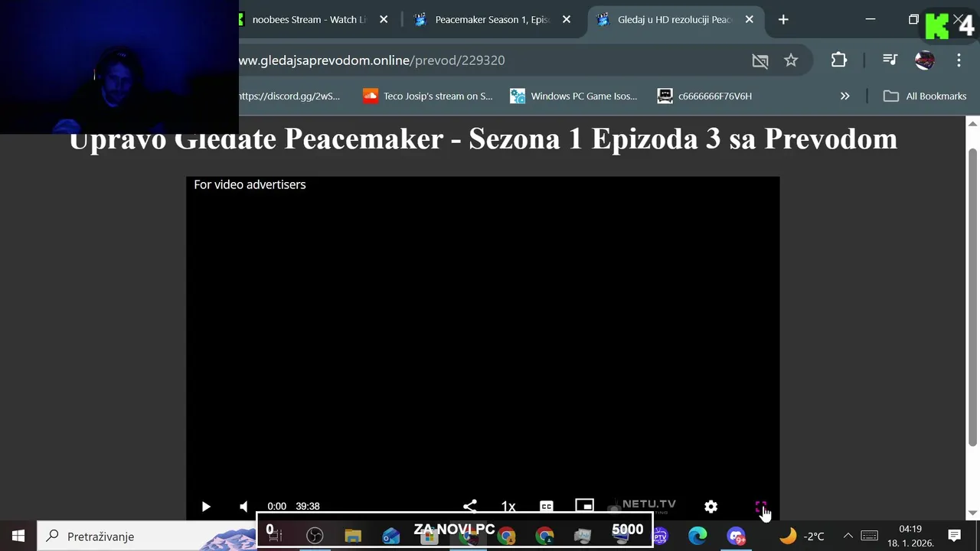Open the c6666666F76V6H bookmark
The width and height of the screenshot is (980, 551).
(705, 96)
